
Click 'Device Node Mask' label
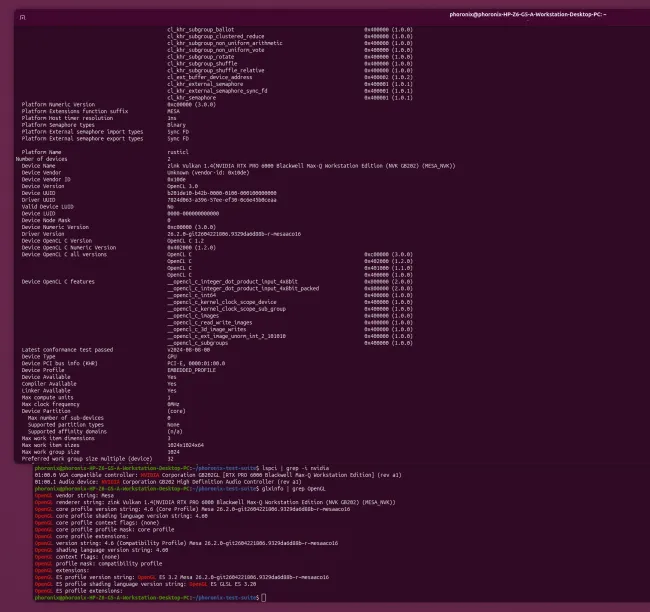(x=46, y=220)
